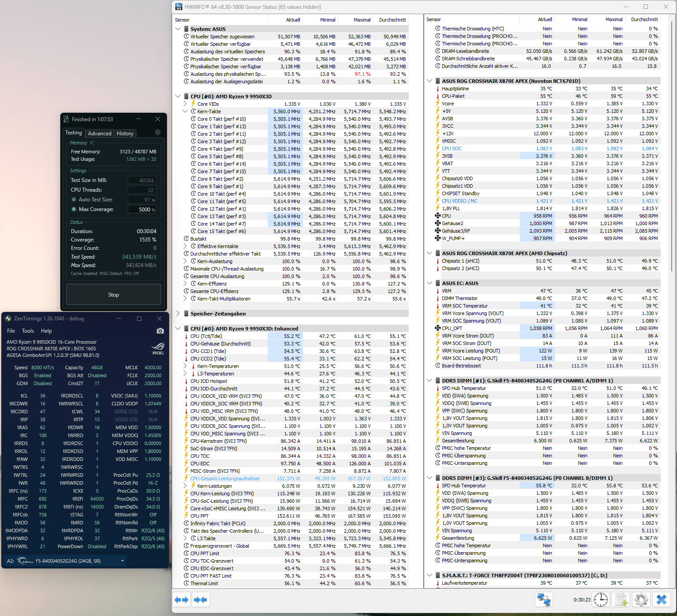
Task: Collapse the Kern-Takte core clocks list
Action: (x=185, y=111)
